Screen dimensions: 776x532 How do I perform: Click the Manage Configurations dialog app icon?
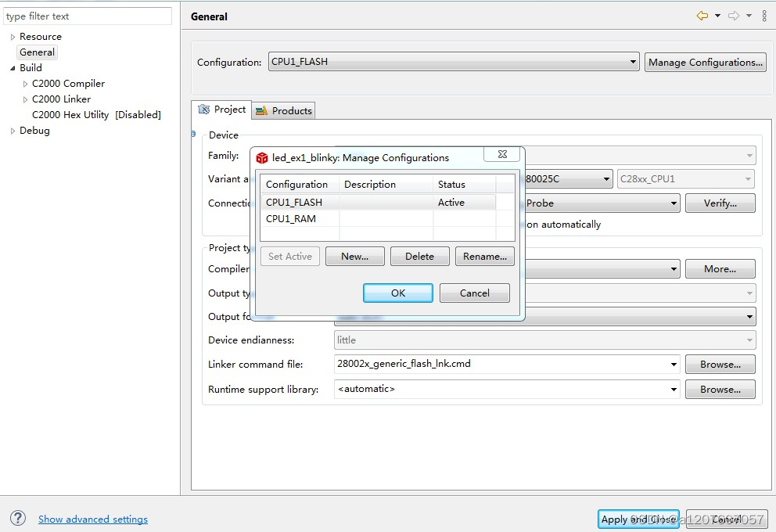click(262, 158)
